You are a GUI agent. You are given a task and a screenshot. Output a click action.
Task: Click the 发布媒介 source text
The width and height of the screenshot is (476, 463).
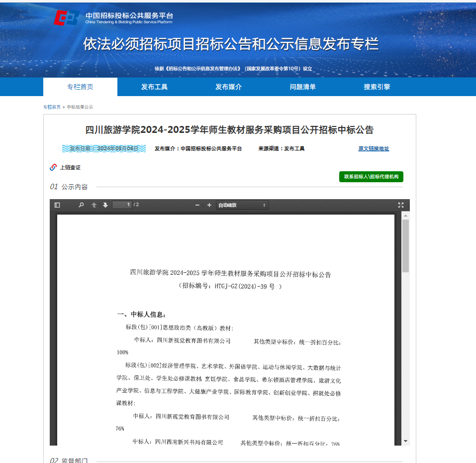coord(198,148)
